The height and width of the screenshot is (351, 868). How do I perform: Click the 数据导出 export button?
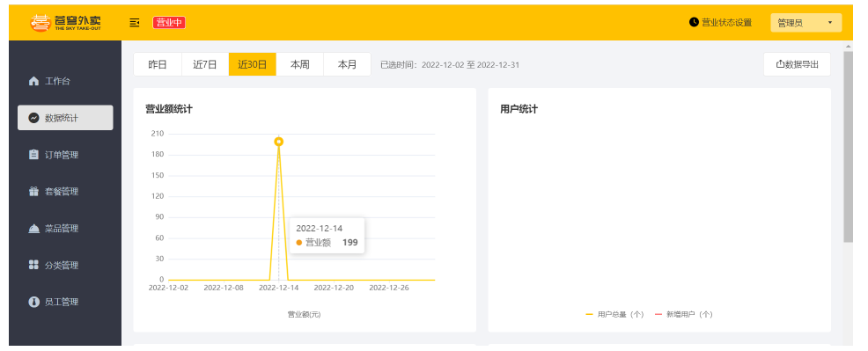tap(798, 64)
